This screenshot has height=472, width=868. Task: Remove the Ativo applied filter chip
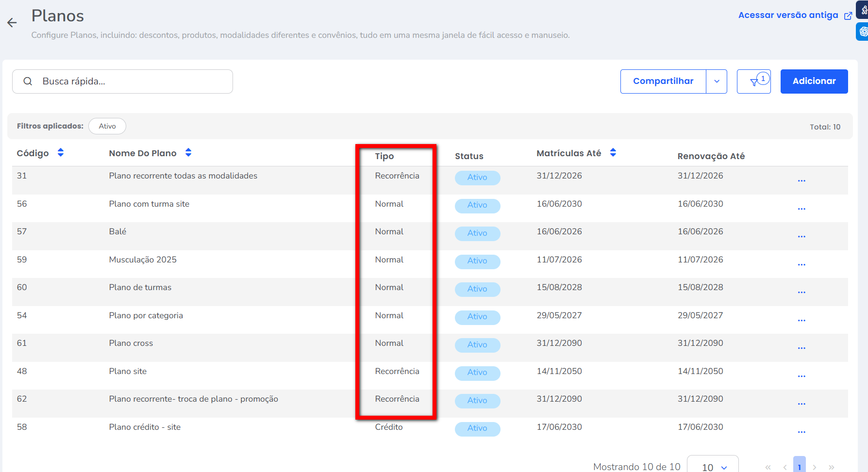[x=107, y=126]
